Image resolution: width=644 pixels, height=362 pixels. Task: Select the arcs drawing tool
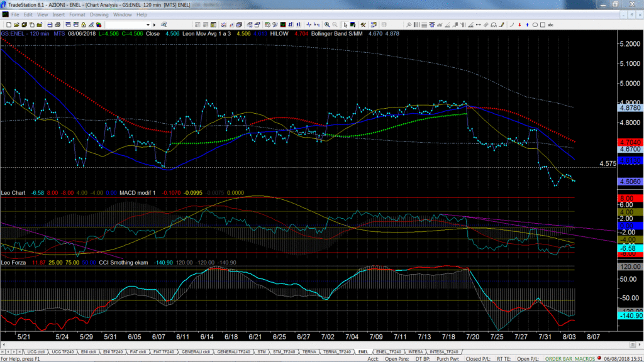494,25
